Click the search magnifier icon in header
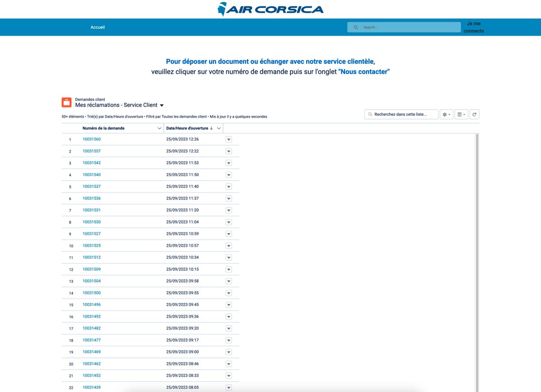This screenshot has width=541, height=392. click(x=356, y=27)
